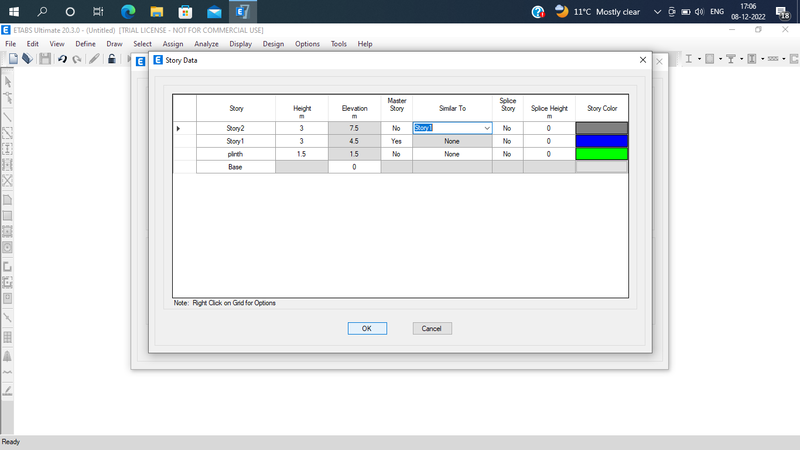Select the bottom pencil tool in left toolbar
Viewport: 800px width, 450px height.
point(7,390)
